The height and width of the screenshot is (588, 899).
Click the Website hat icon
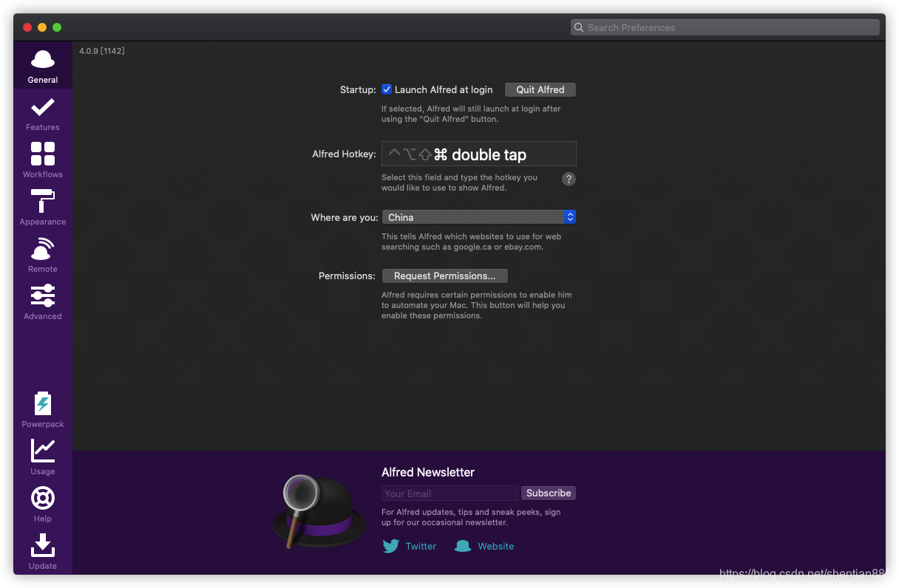(463, 547)
